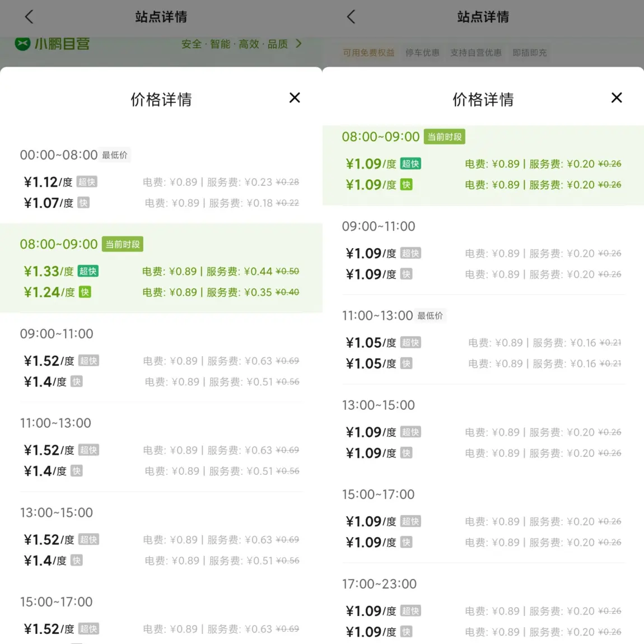This screenshot has width=644, height=644.
Task: Tap the 快 badge beside ¥1.07/度
Action: (x=83, y=203)
